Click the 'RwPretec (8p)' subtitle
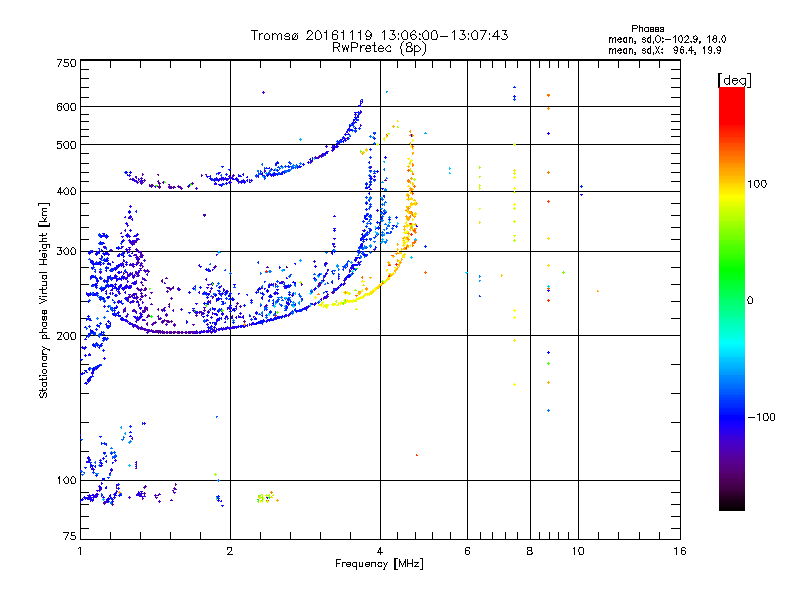The height and width of the screenshot is (600, 800). 379,48
